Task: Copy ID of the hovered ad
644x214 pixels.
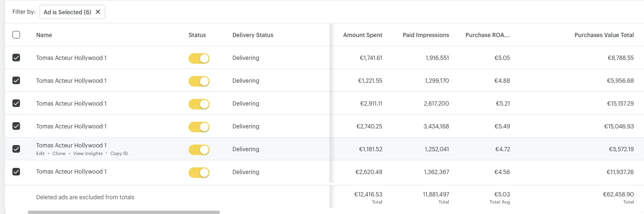Action: 119,154
